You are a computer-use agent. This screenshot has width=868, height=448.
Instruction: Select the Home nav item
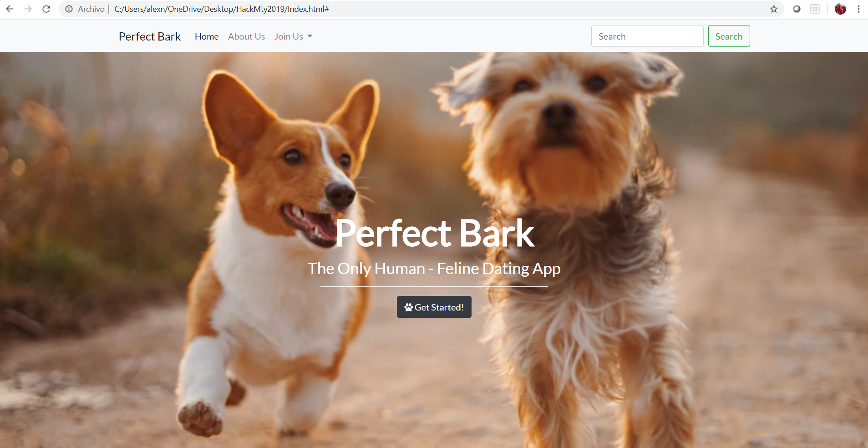coord(207,36)
